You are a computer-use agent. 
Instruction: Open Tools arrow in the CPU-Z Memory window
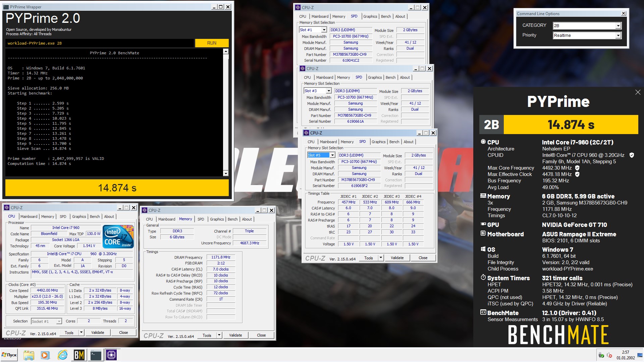click(x=219, y=335)
